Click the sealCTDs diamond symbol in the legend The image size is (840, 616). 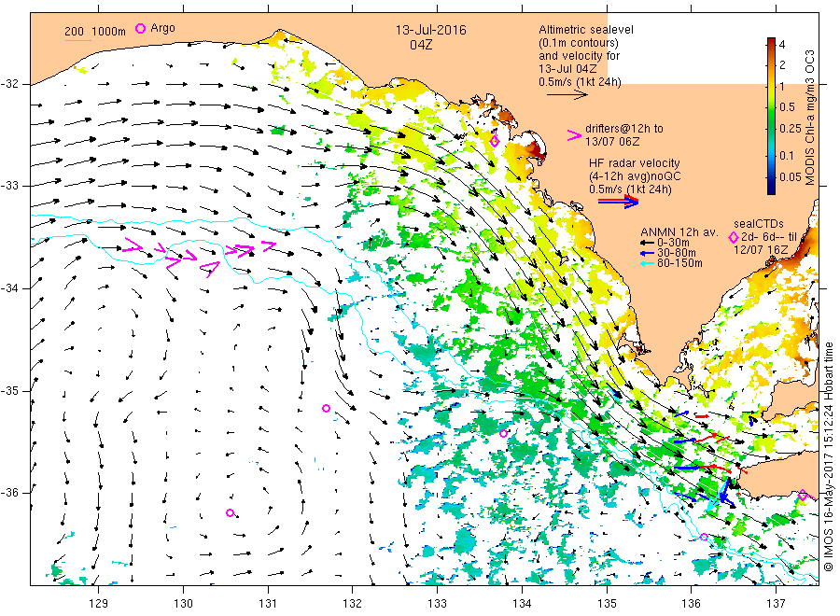(734, 237)
